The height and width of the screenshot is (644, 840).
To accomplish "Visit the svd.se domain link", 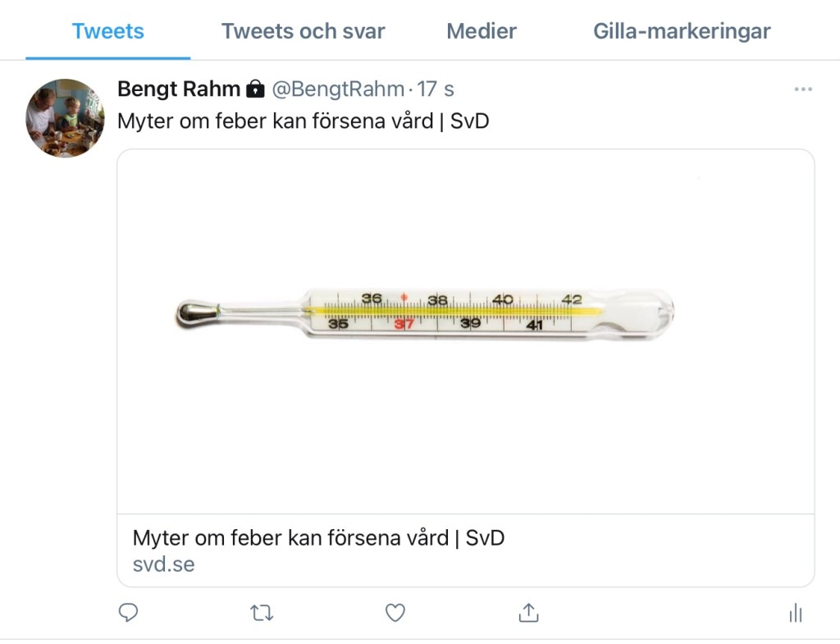I will (163, 564).
